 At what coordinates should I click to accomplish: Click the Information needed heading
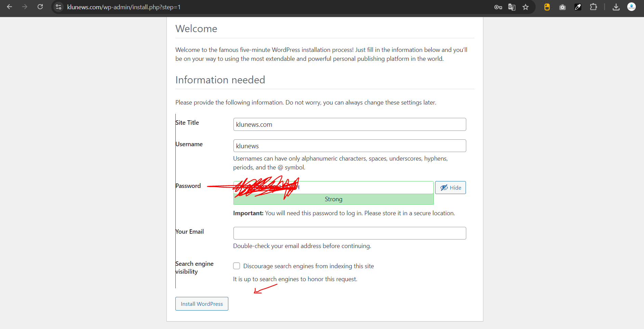pyautogui.click(x=220, y=80)
